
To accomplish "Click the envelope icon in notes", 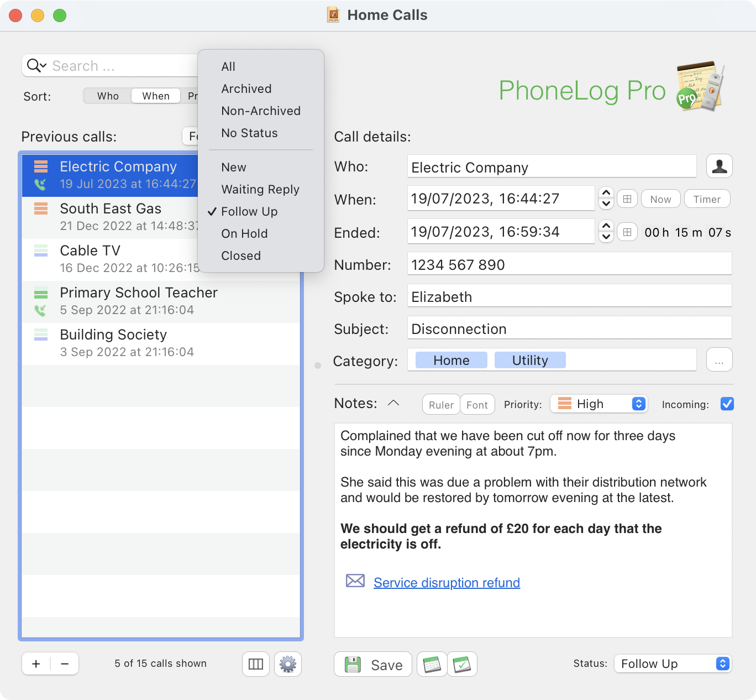I will click(355, 581).
